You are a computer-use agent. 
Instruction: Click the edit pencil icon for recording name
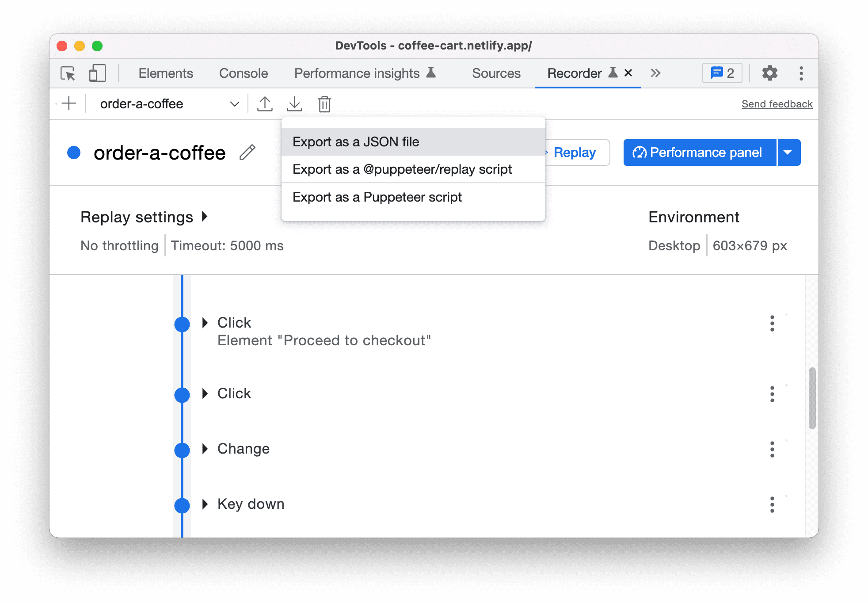click(x=247, y=153)
